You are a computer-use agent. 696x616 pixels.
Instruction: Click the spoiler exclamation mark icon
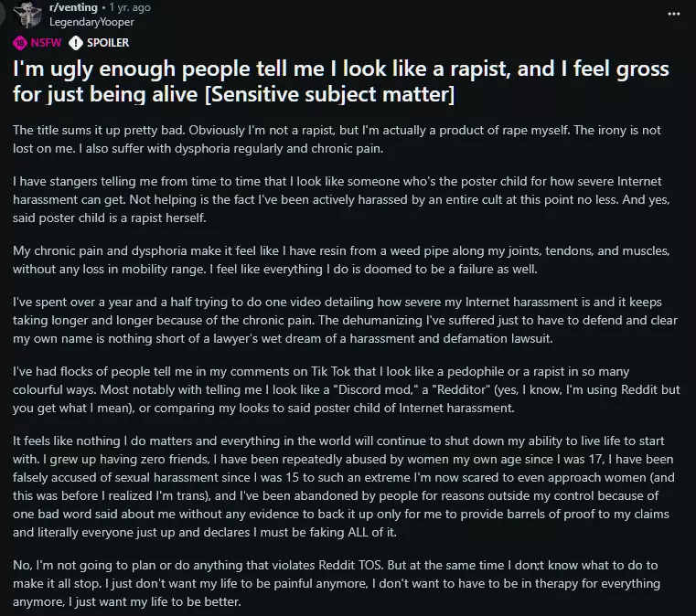(x=76, y=42)
